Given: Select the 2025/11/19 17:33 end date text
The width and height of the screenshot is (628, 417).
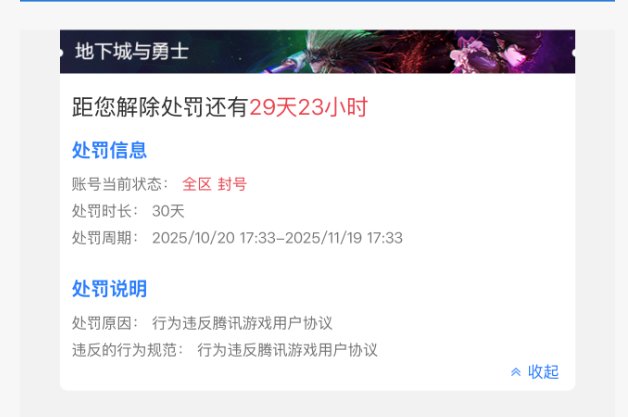Looking at the screenshot, I should click(x=344, y=238).
